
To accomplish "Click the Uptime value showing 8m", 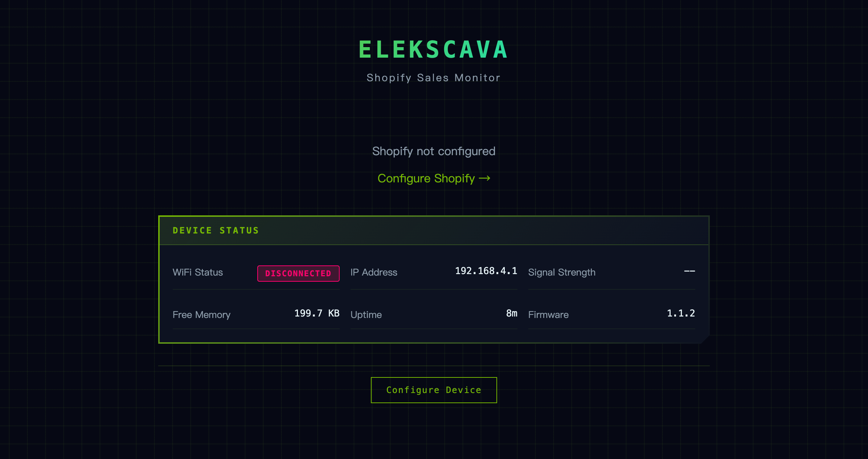I will click(512, 313).
